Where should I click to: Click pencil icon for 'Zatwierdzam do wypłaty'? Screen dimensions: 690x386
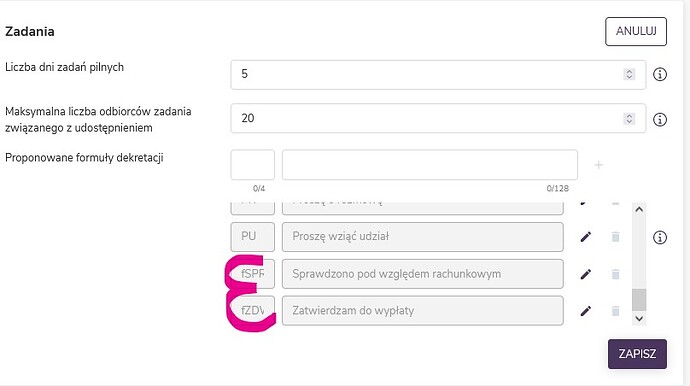coord(585,311)
